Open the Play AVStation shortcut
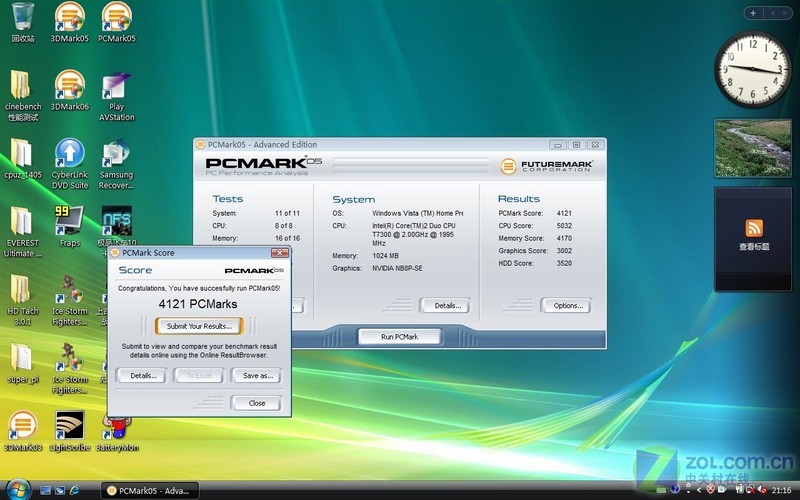The width and height of the screenshot is (800, 500). (116, 95)
